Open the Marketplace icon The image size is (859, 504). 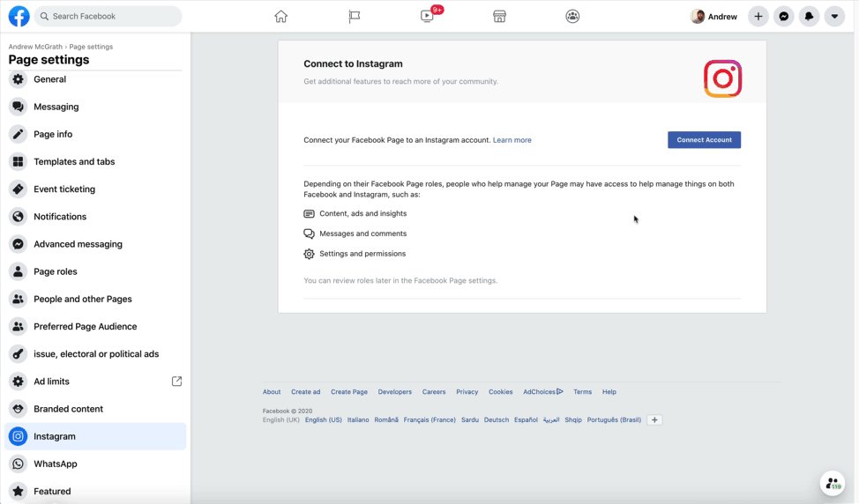pyautogui.click(x=499, y=16)
